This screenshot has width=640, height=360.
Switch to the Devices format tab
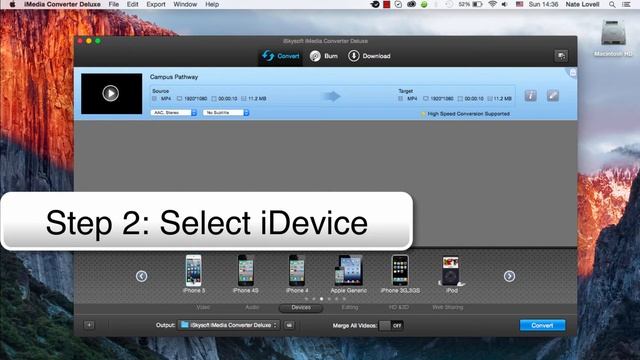point(301,308)
